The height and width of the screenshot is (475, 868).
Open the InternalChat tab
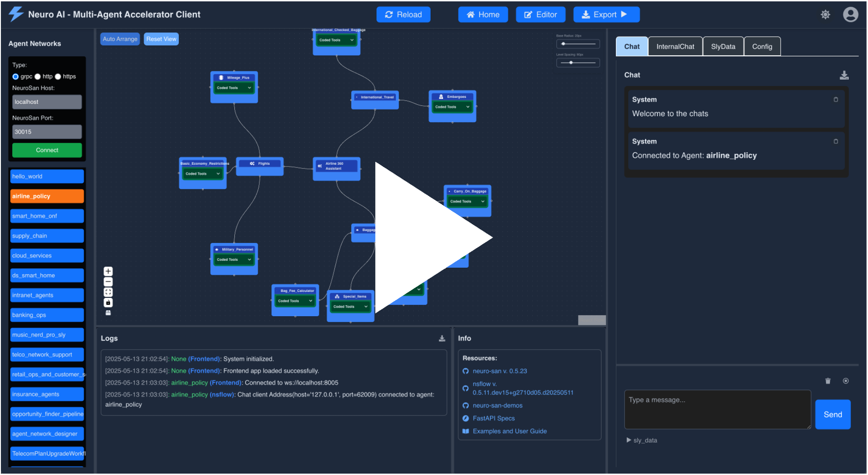[x=675, y=47]
